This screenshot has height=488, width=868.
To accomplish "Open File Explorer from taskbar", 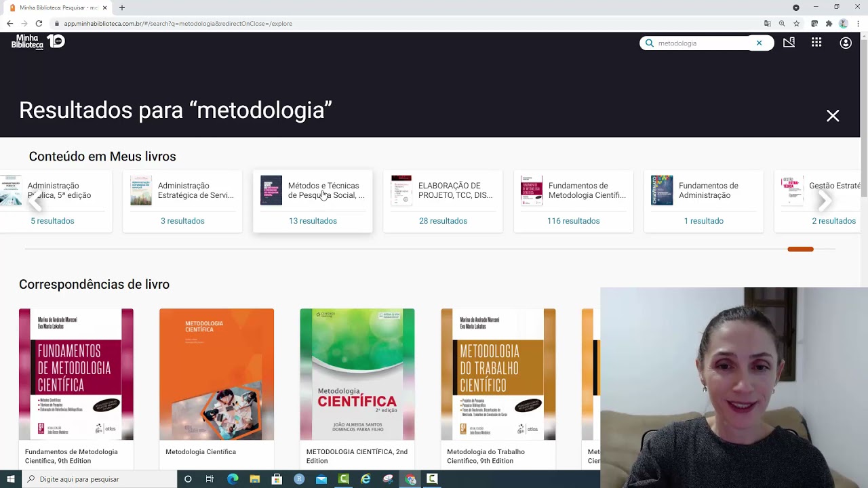I will tap(255, 479).
